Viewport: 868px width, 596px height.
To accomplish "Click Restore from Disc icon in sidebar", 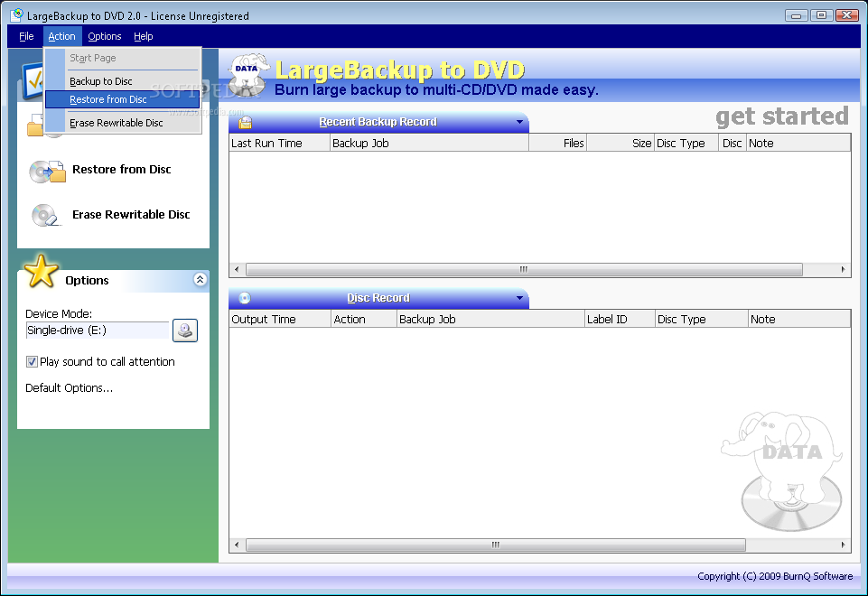I will click(47, 171).
